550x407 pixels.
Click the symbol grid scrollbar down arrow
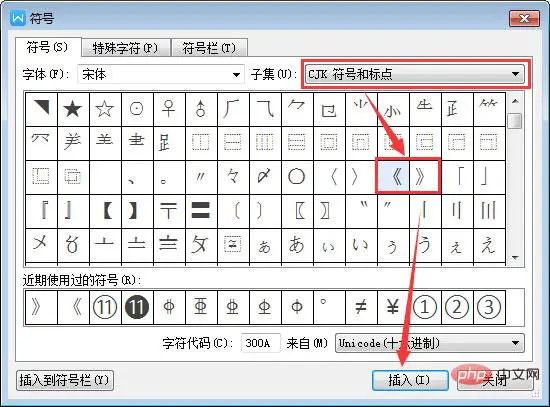pyautogui.click(x=515, y=258)
